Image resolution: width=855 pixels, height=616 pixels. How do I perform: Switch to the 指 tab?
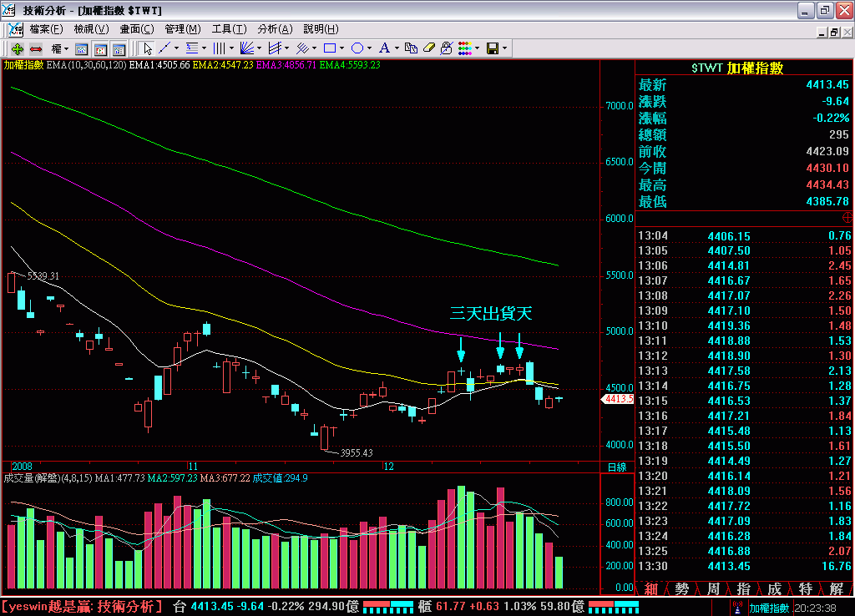744,588
